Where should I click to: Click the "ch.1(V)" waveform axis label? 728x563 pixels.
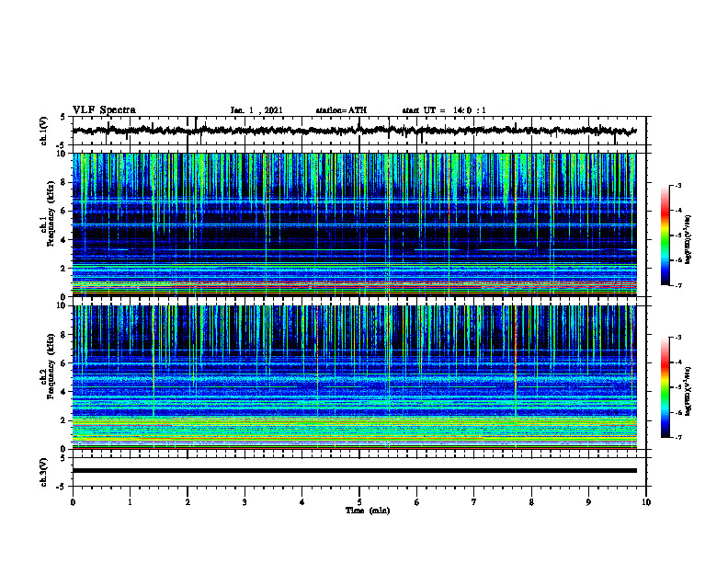44,131
